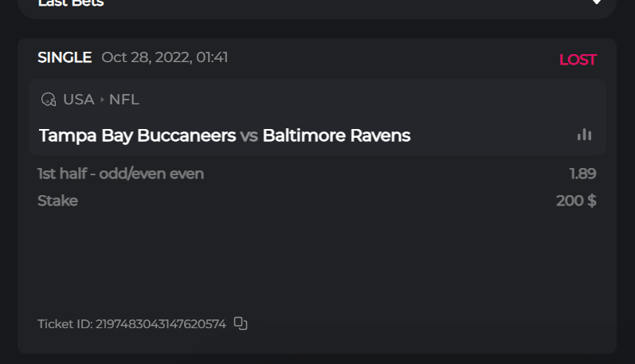Select the 1st half odd/even market text
This screenshot has height=364, width=635.
click(120, 174)
